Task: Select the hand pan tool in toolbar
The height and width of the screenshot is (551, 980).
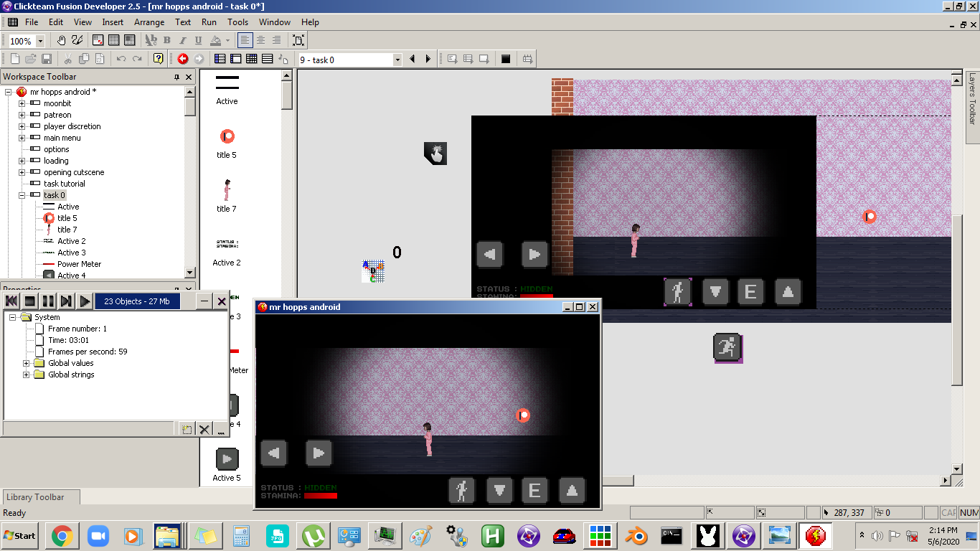Action: [62, 41]
